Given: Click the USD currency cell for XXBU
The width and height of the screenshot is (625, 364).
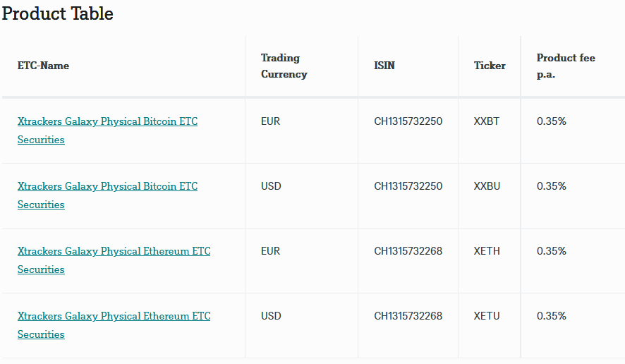Looking at the screenshot, I should pos(271,186).
